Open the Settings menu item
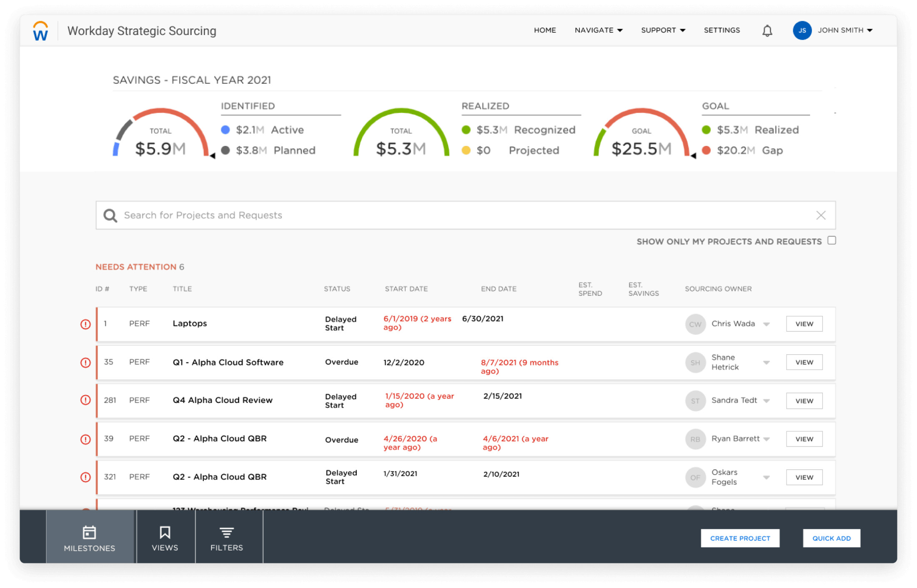The image size is (917, 588). tap(722, 30)
